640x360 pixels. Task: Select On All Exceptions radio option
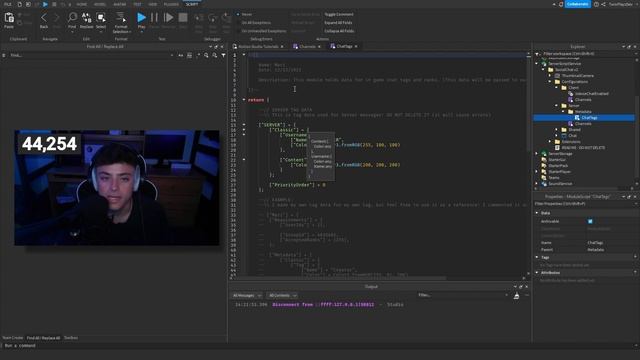[238, 23]
